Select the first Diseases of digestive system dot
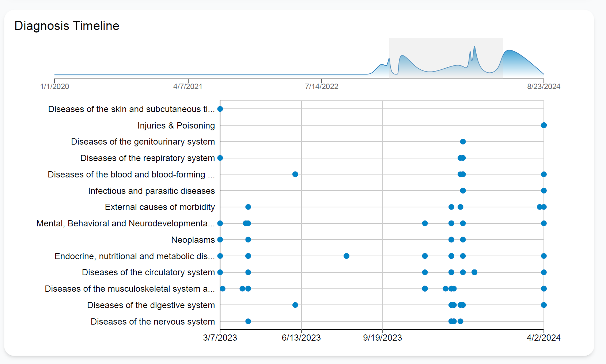606x364 pixels. [x=295, y=305]
